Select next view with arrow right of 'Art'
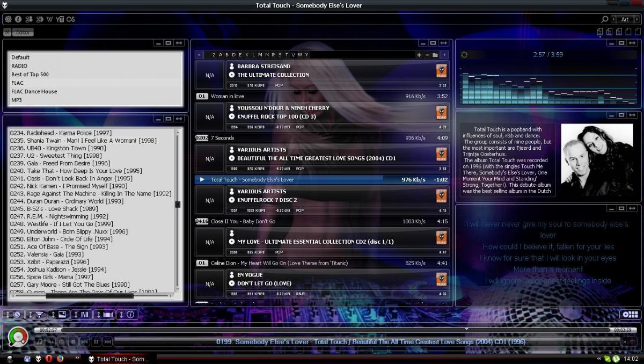644x364 pixels. point(637,19)
